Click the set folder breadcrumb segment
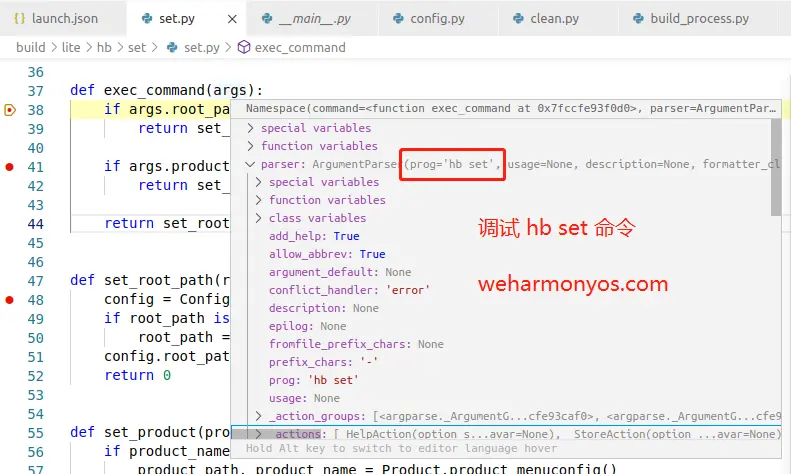The image size is (791, 474). click(x=137, y=47)
